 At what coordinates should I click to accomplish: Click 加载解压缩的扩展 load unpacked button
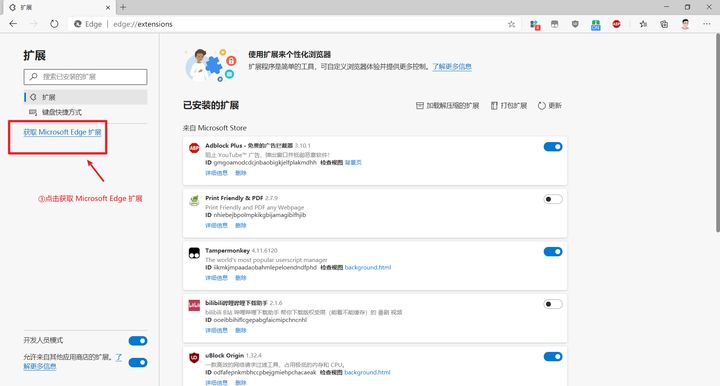pos(447,106)
